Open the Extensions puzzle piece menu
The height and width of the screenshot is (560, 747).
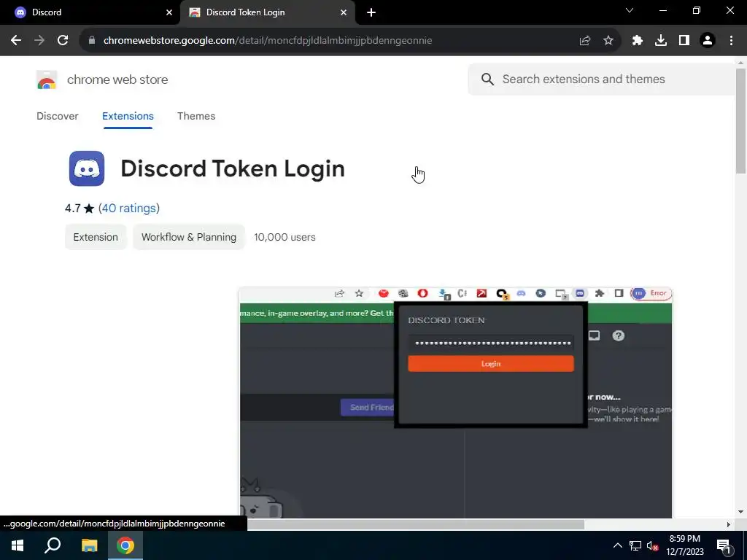[638, 41]
